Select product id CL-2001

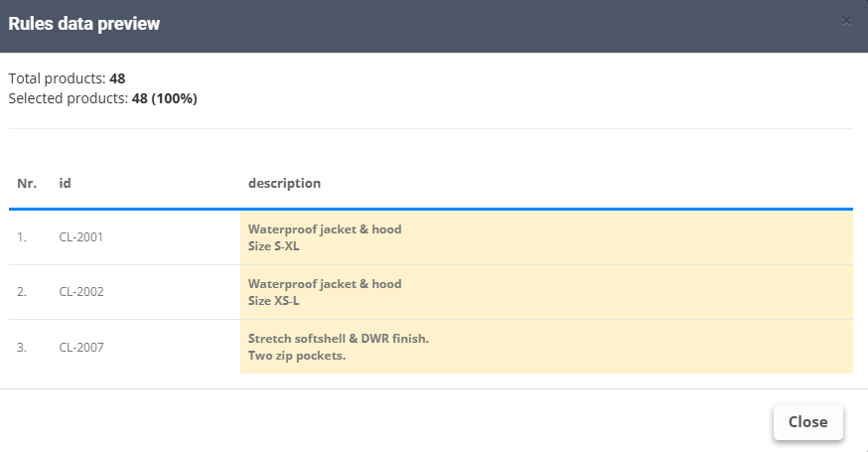80,237
